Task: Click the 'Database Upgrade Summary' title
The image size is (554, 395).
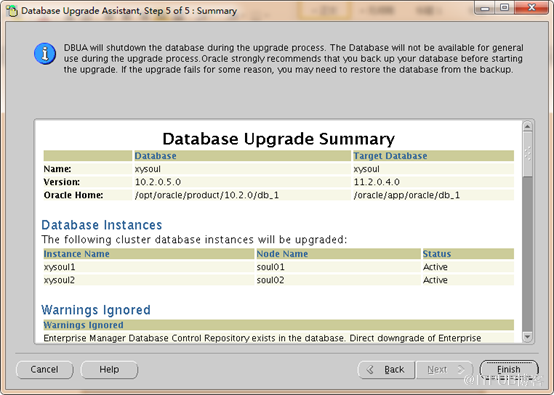Action: 278,138
